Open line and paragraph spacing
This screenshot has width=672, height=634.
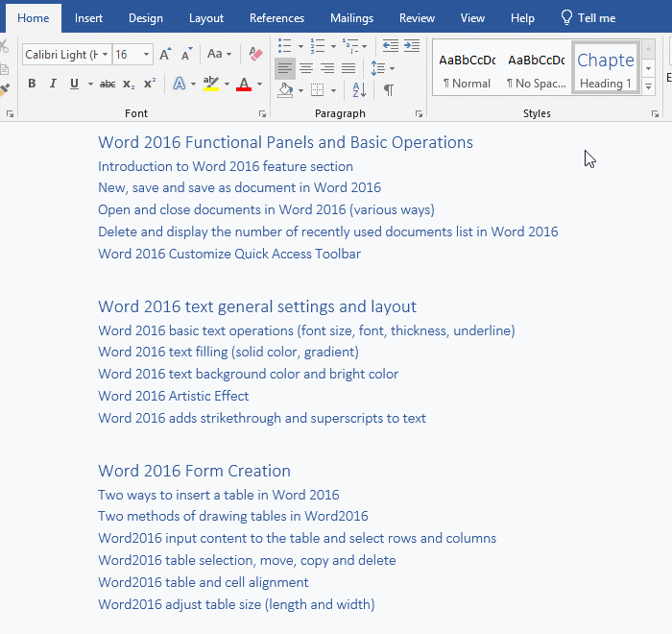coord(377,68)
